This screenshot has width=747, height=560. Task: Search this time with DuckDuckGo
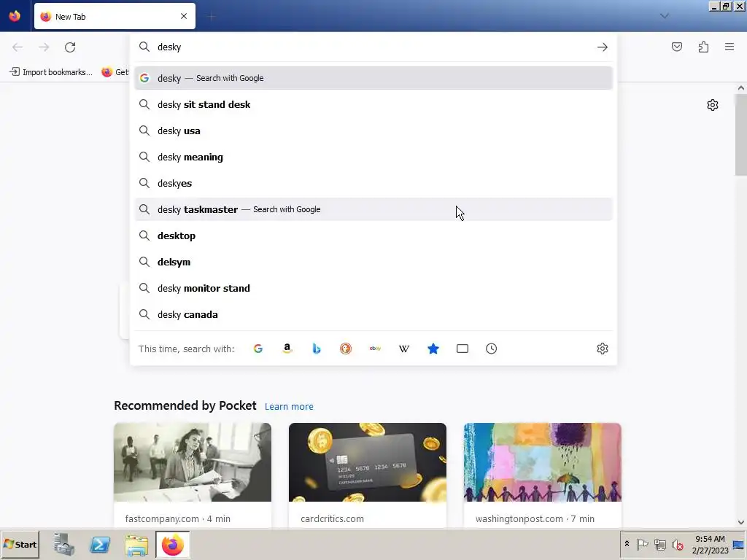pyautogui.click(x=345, y=349)
